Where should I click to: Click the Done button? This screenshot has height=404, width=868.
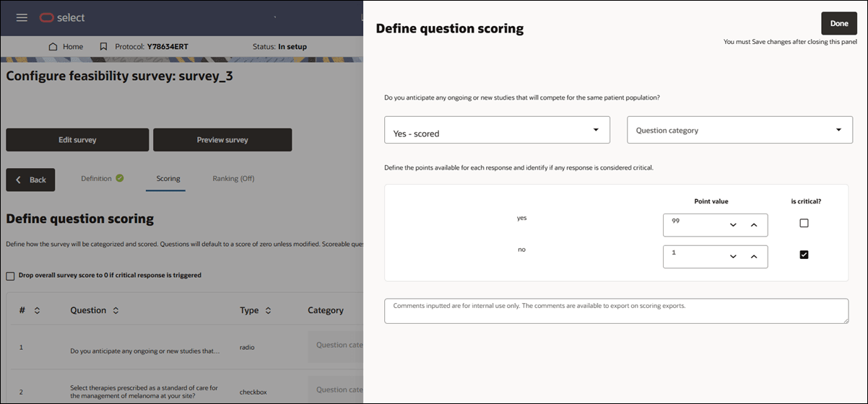point(839,23)
